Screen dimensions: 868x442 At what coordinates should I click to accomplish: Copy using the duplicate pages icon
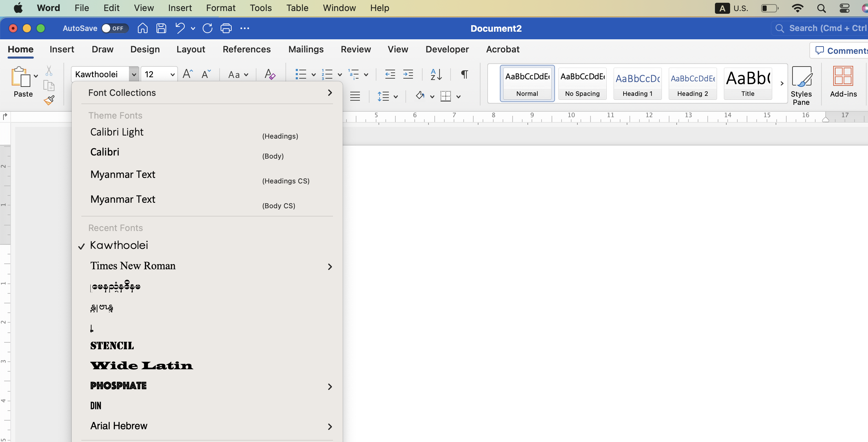[x=49, y=86]
